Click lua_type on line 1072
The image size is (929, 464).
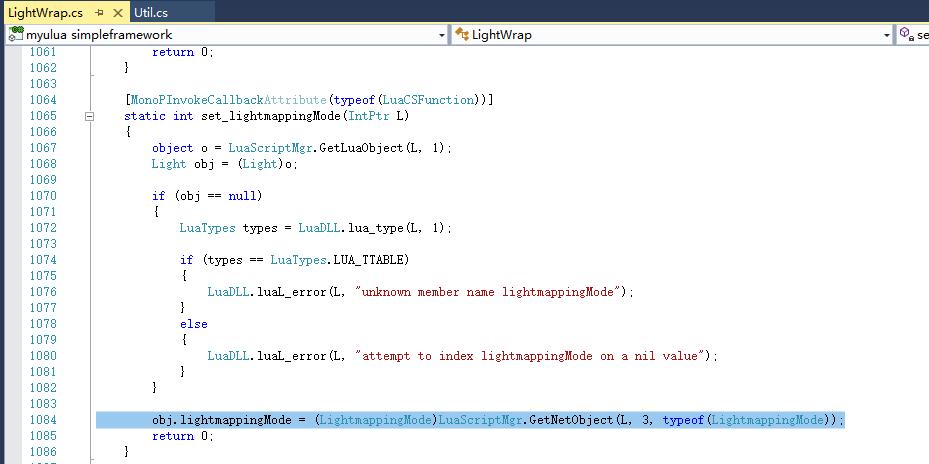375,228
